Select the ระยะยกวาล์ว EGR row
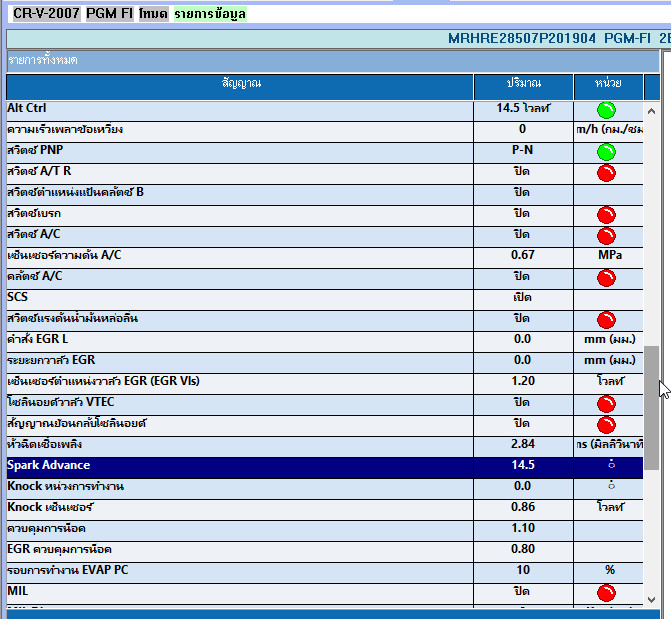The image size is (671, 619). click(325, 362)
